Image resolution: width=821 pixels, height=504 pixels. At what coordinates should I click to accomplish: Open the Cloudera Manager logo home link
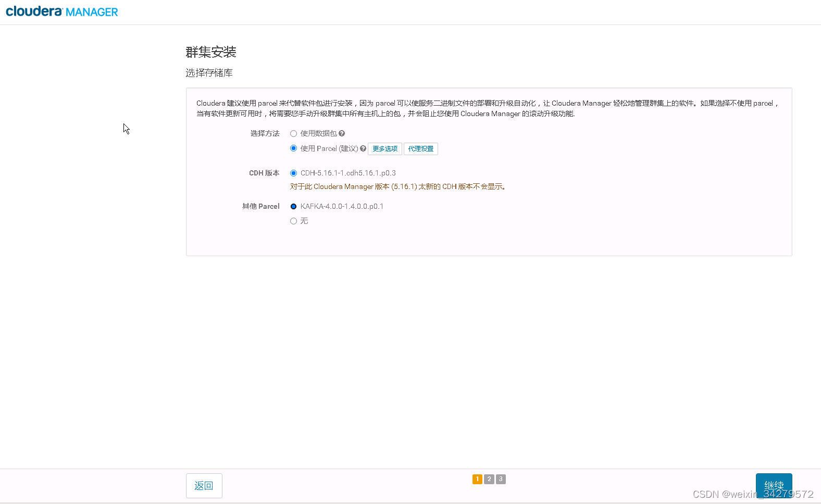(x=62, y=11)
